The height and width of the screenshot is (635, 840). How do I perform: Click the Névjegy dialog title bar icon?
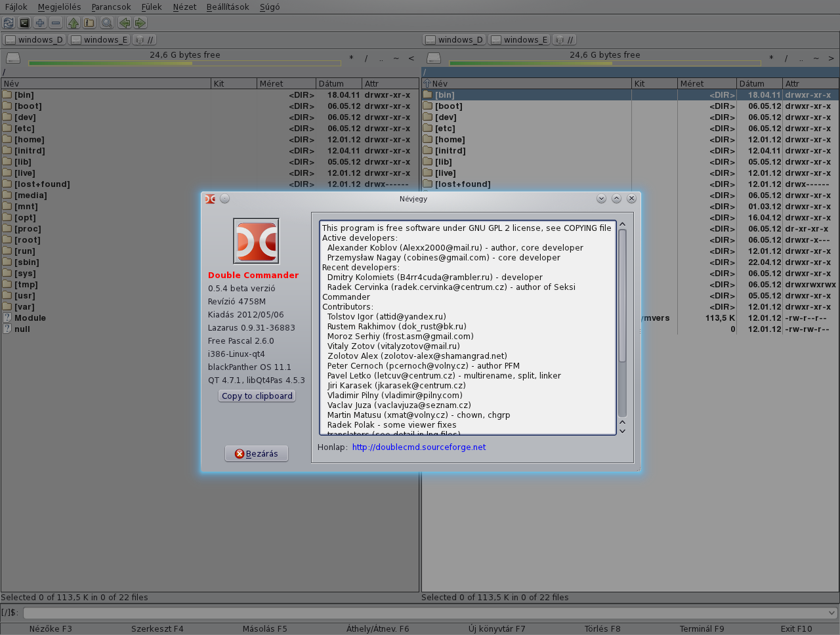[210, 199]
